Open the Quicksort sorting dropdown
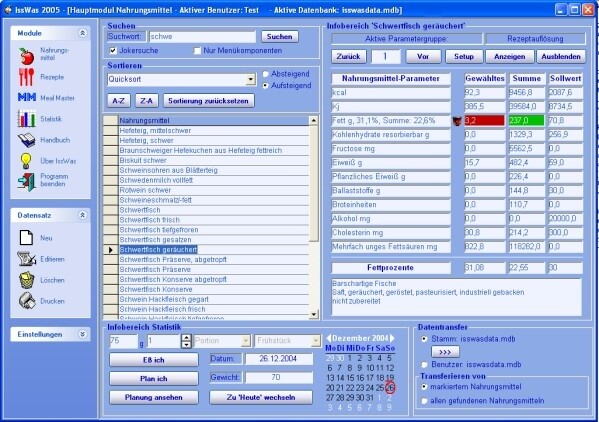Image resolution: width=599 pixels, height=422 pixels. coord(251,79)
